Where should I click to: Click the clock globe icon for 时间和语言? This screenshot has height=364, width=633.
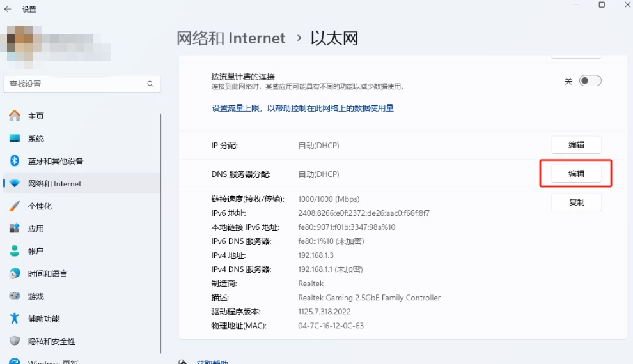tap(15, 273)
